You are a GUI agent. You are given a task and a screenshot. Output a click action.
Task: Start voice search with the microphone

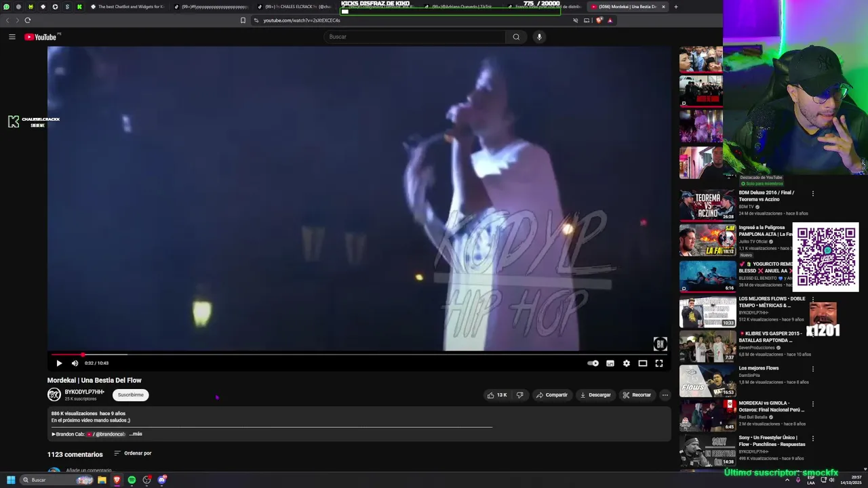(539, 37)
